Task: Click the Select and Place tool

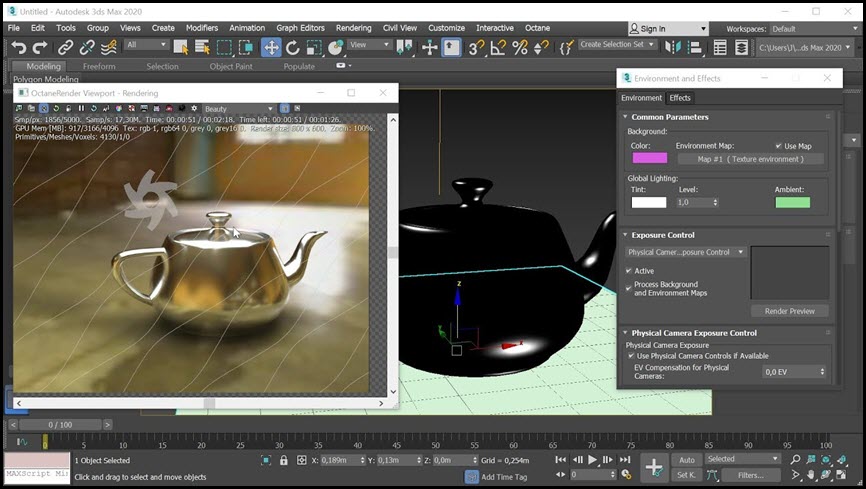Action: point(335,48)
